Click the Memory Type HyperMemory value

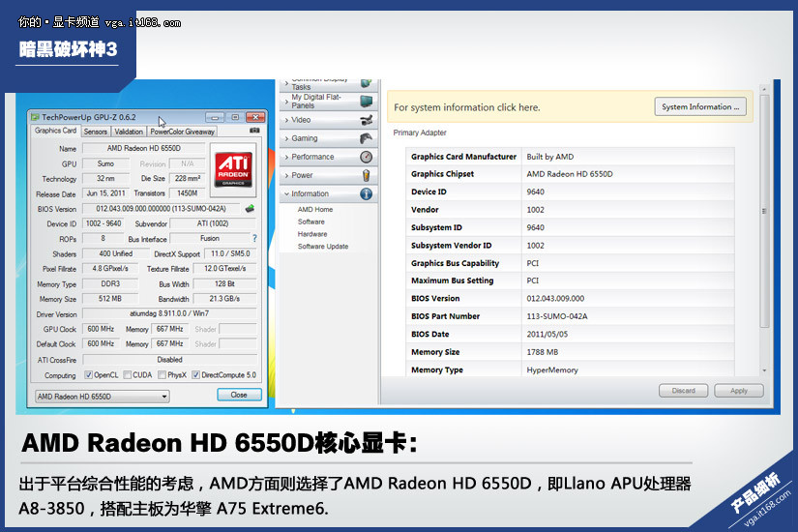pyautogui.click(x=552, y=370)
